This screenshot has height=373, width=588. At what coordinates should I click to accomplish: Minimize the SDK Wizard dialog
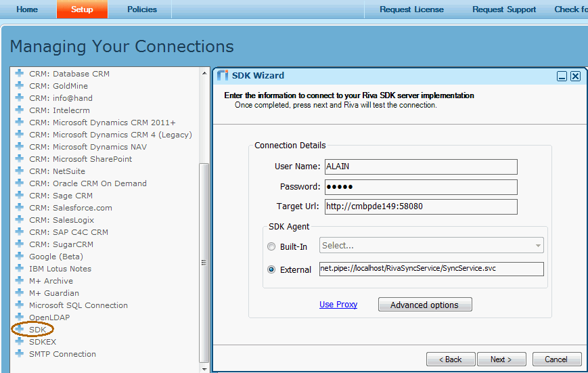[x=562, y=76]
